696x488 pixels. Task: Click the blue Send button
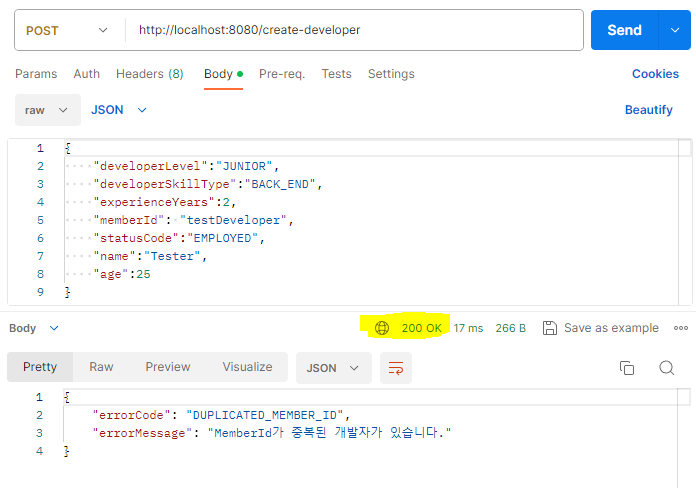click(624, 30)
